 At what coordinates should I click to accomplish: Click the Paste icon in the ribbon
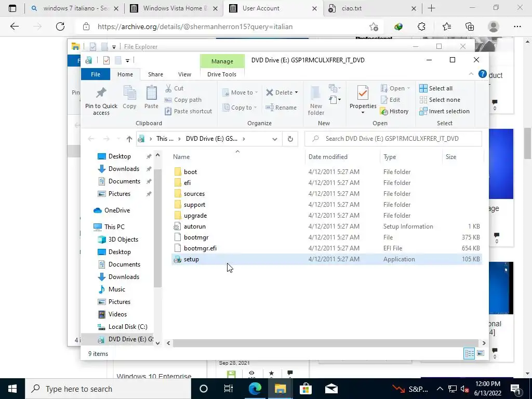151,93
